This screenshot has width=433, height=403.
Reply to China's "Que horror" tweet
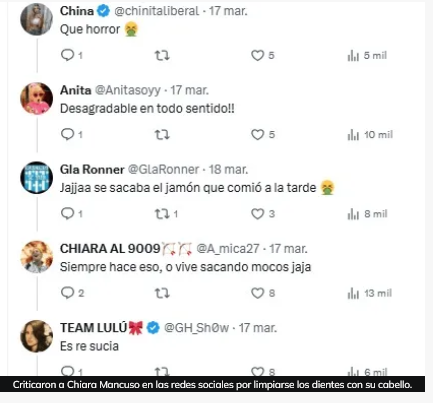71,55
